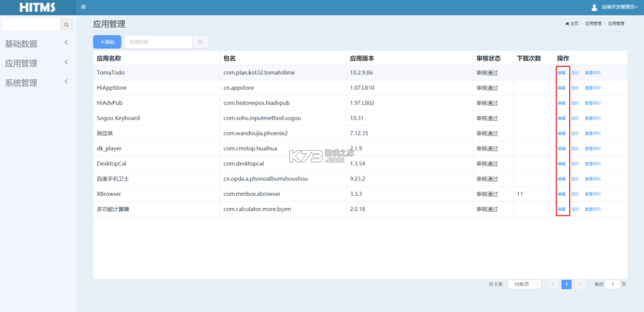Click the 包名 column header
The image size is (644, 312).
coord(230,58)
